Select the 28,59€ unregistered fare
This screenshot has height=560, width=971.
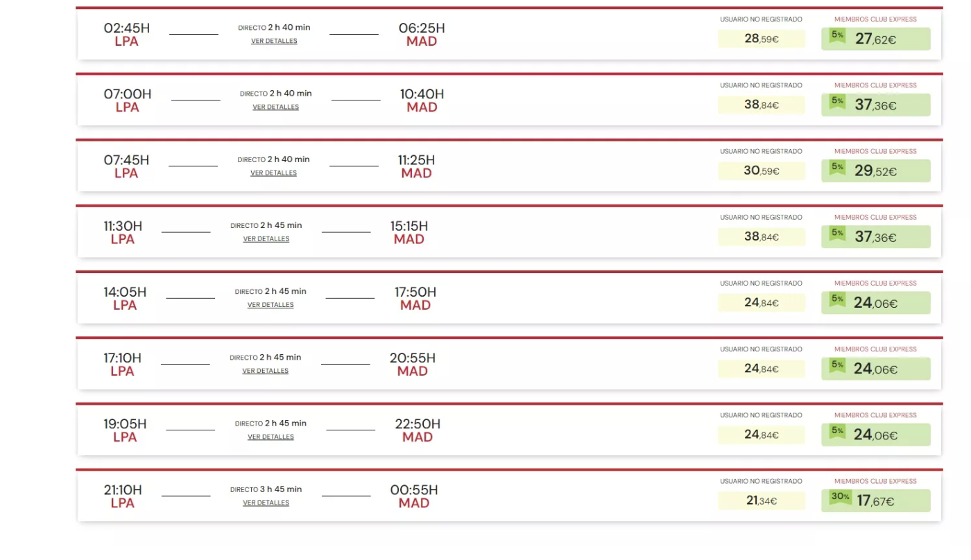pyautogui.click(x=762, y=39)
